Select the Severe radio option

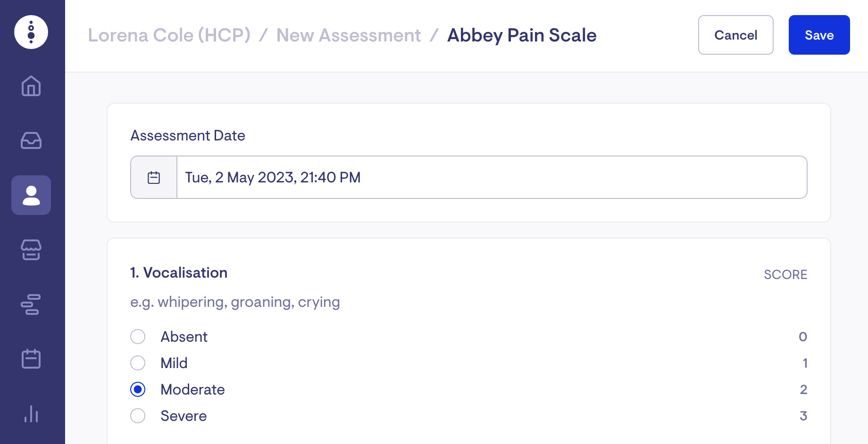138,416
